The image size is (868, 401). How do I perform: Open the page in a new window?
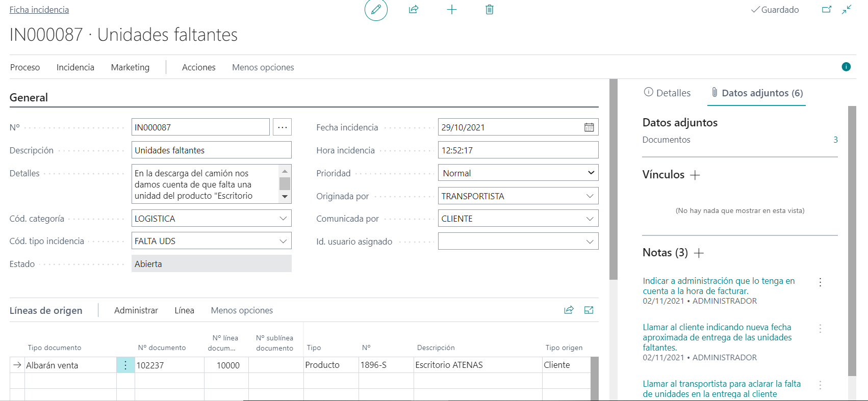(827, 10)
